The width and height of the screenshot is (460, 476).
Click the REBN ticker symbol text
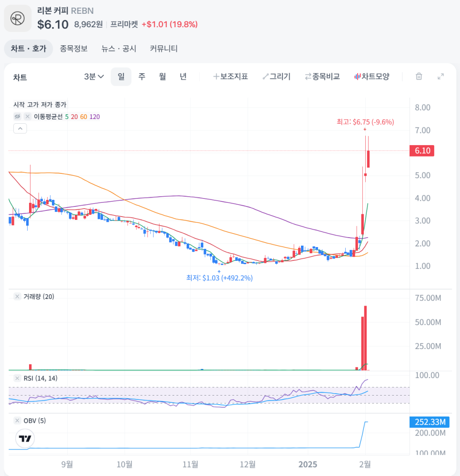coord(82,11)
